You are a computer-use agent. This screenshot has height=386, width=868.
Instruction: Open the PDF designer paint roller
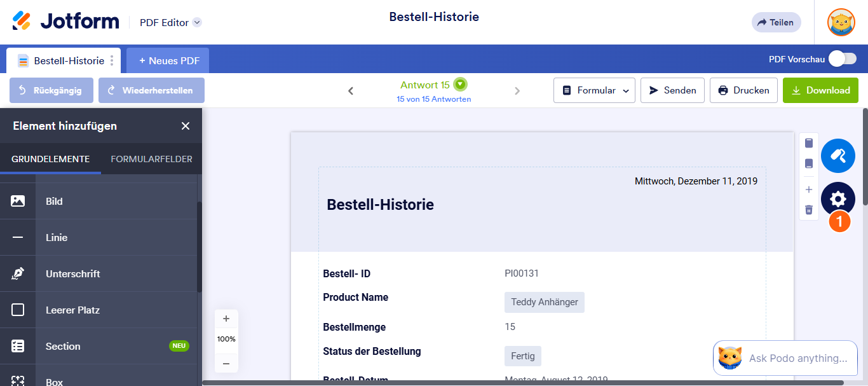(x=838, y=156)
